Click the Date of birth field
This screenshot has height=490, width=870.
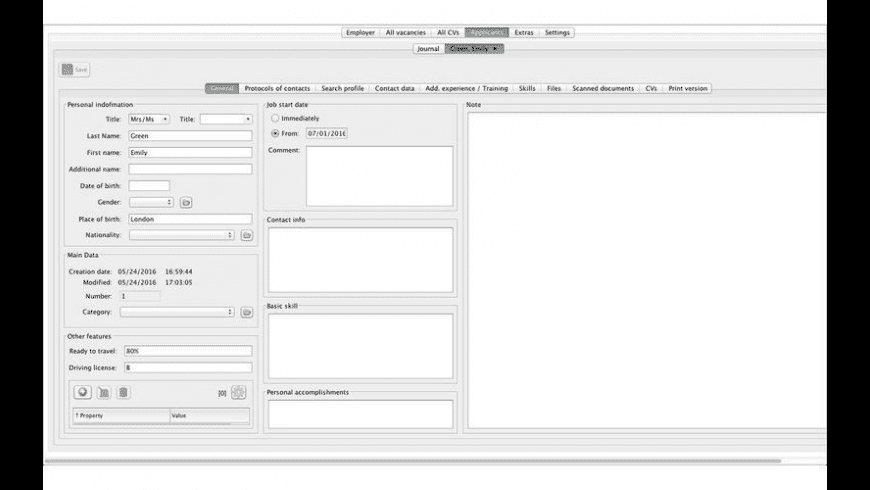point(149,186)
